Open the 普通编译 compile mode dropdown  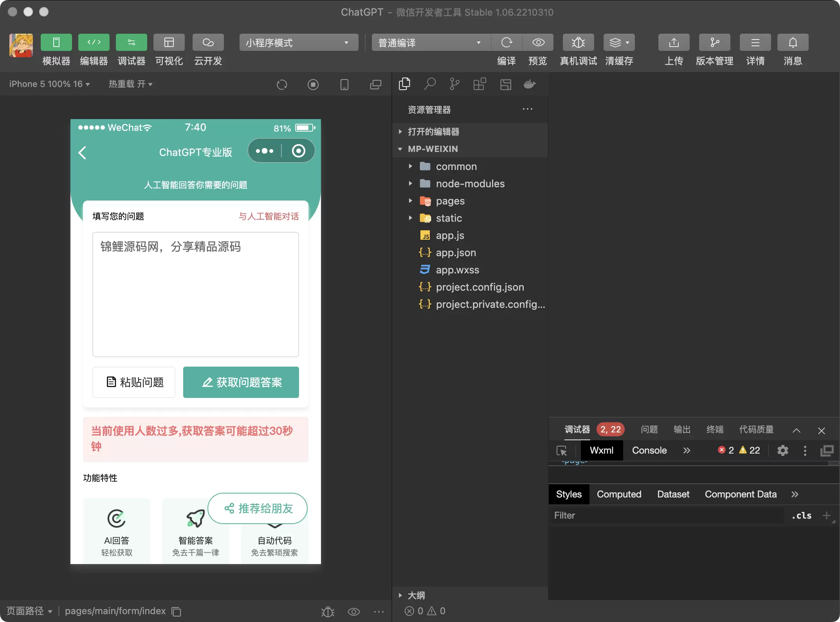click(431, 42)
